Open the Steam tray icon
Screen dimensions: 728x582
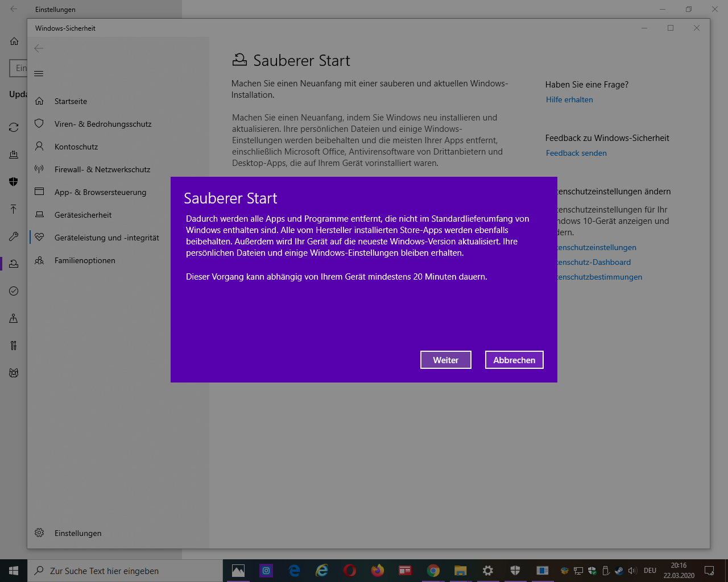(619, 571)
